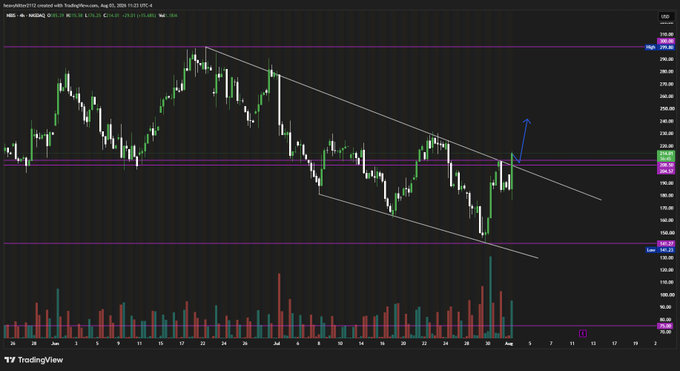Click the '30' time axis label

(488, 343)
